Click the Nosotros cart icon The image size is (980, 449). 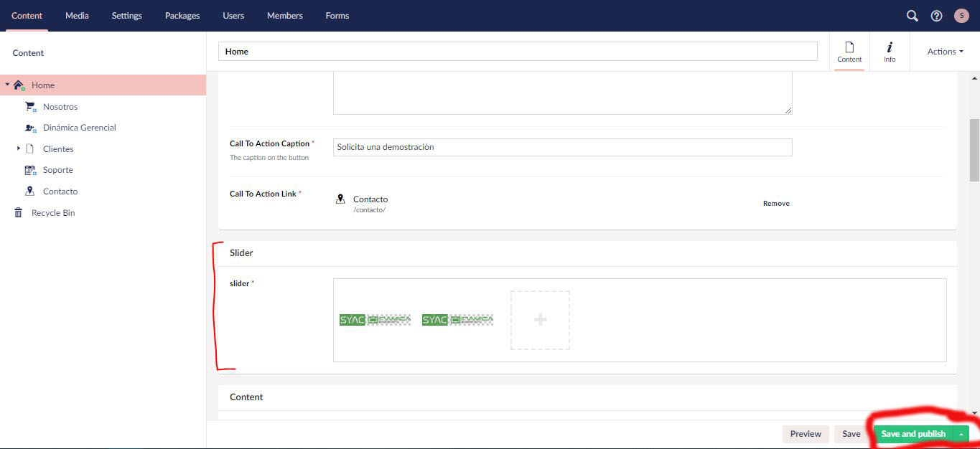click(30, 106)
